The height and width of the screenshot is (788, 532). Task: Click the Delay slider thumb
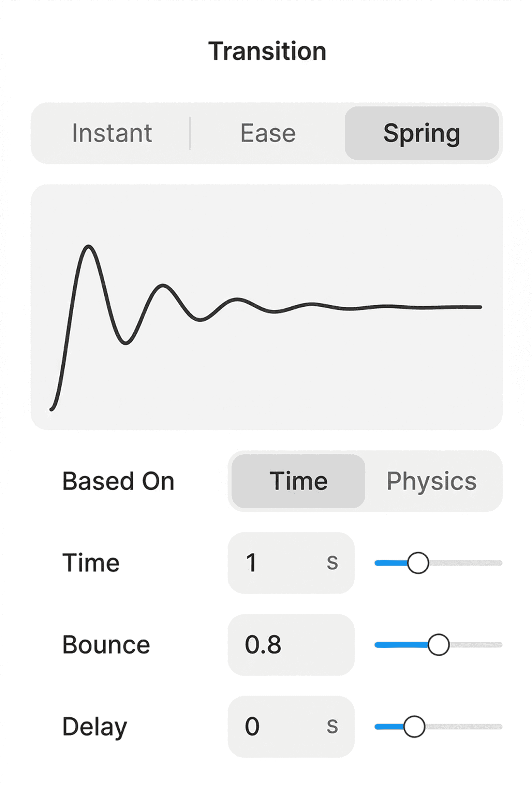(x=414, y=727)
